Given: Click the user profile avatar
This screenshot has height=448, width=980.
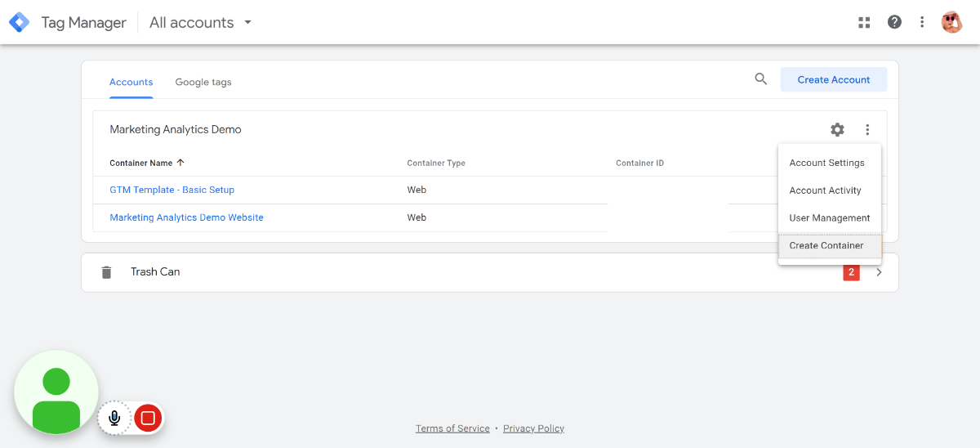Looking at the screenshot, I should [x=951, y=22].
